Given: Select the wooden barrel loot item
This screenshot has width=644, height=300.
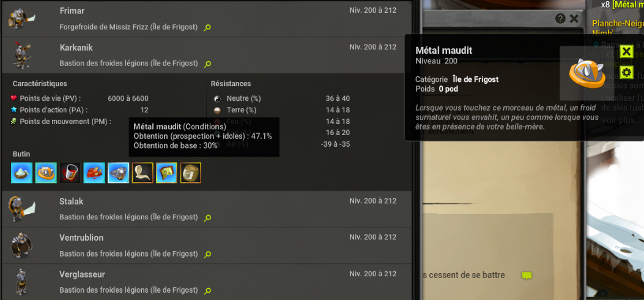Looking at the screenshot, I should 191,173.
